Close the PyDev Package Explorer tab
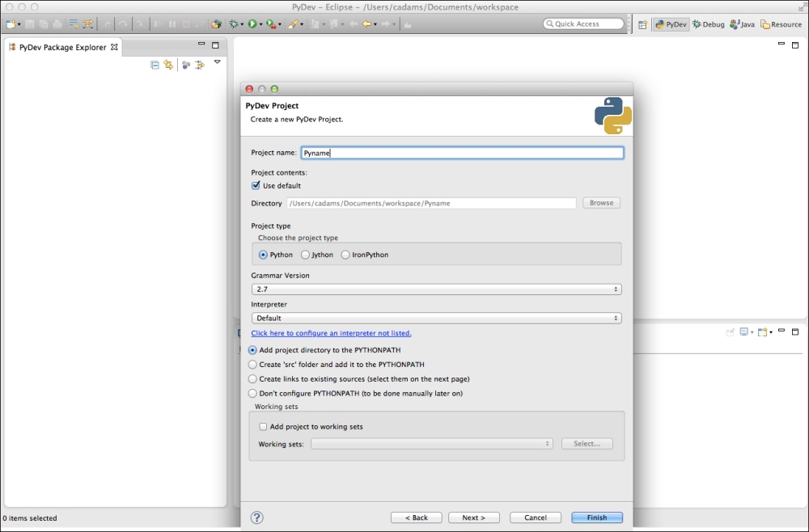 114,47
